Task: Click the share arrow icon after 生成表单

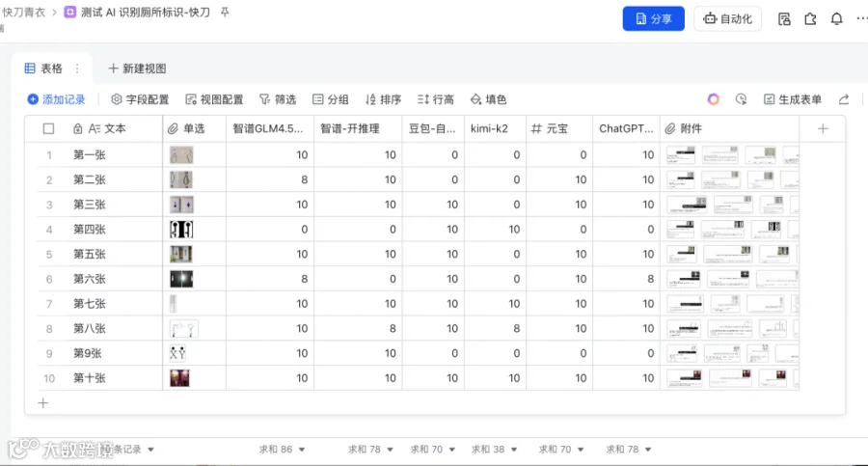Action: point(844,99)
